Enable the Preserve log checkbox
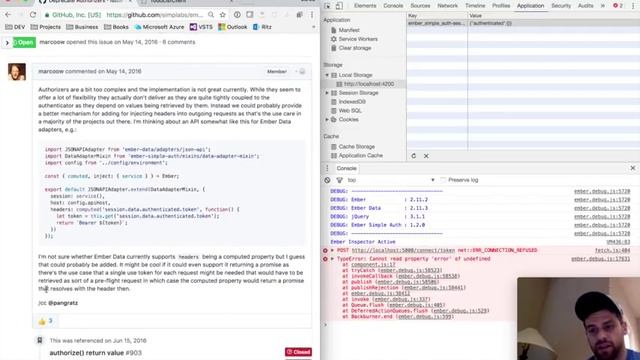640x360 pixels. tap(443, 180)
